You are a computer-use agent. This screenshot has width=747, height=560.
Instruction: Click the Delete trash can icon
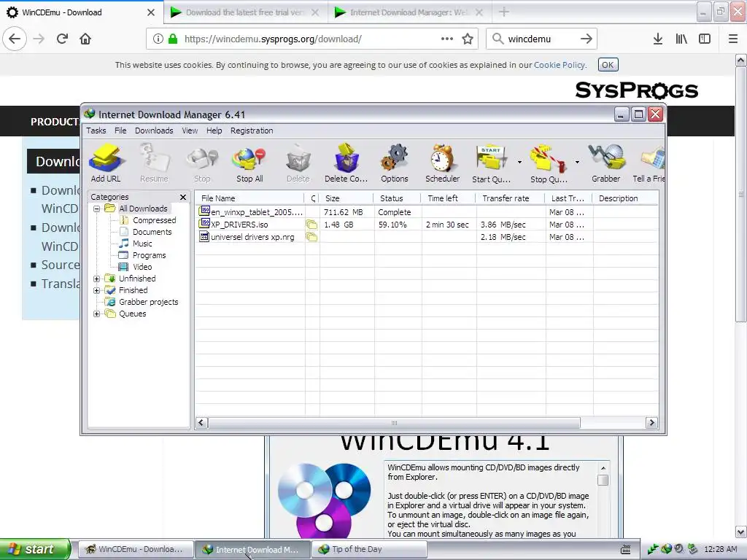(298, 163)
